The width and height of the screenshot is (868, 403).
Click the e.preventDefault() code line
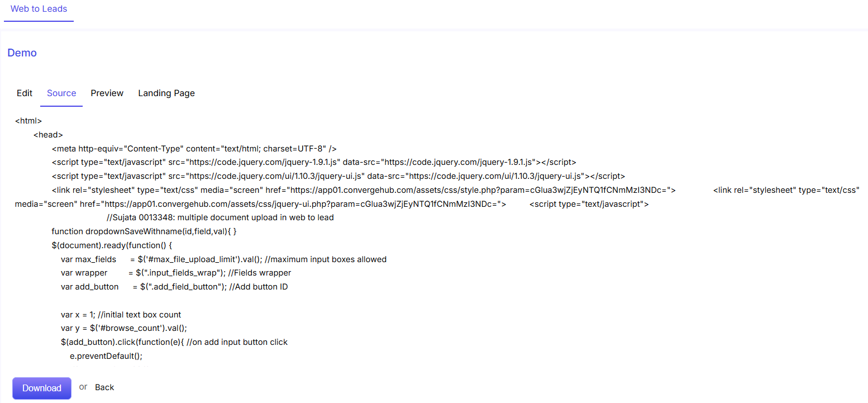(106, 356)
